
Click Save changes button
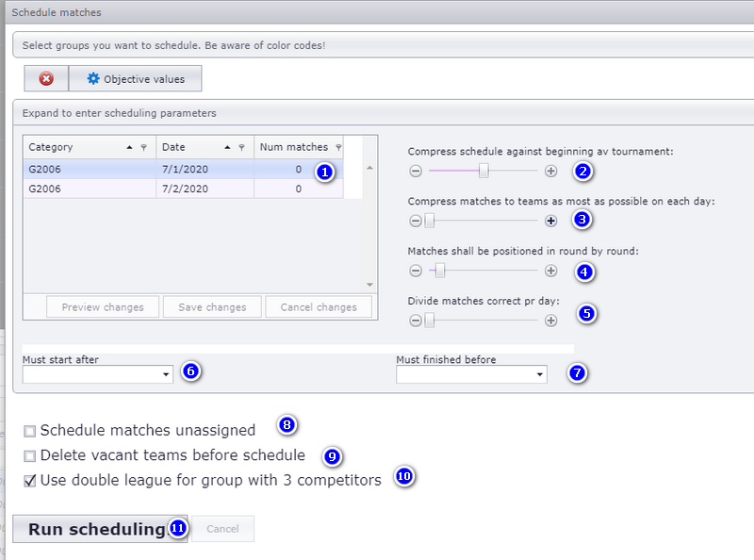212,307
